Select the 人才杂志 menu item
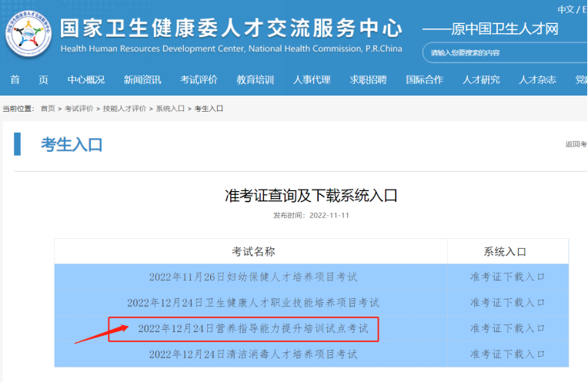This screenshot has height=383, width=588. pos(537,80)
